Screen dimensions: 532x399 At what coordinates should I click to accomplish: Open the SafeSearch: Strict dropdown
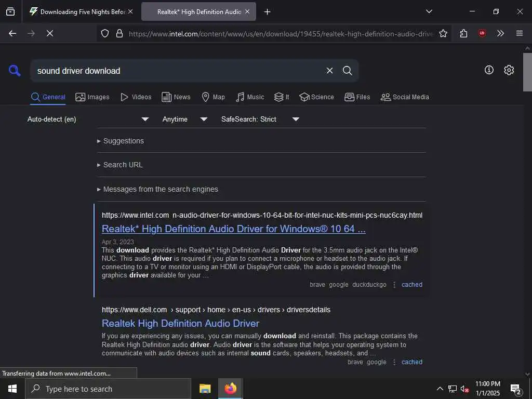[x=260, y=119]
